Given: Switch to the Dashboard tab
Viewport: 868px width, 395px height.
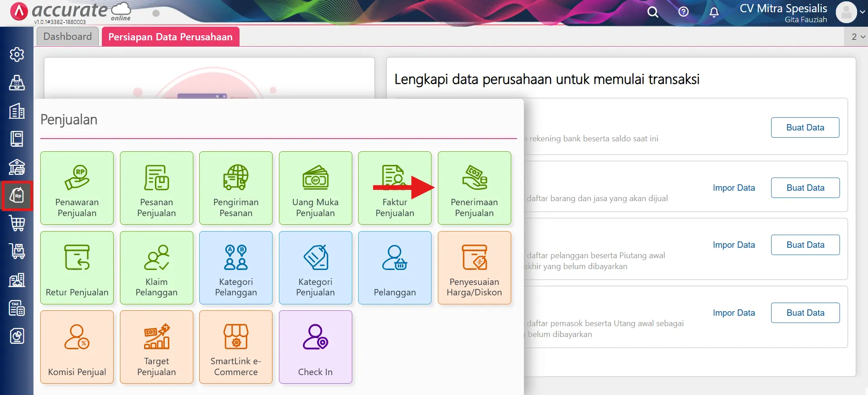Looking at the screenshot, I should click(x=67, y=37).
